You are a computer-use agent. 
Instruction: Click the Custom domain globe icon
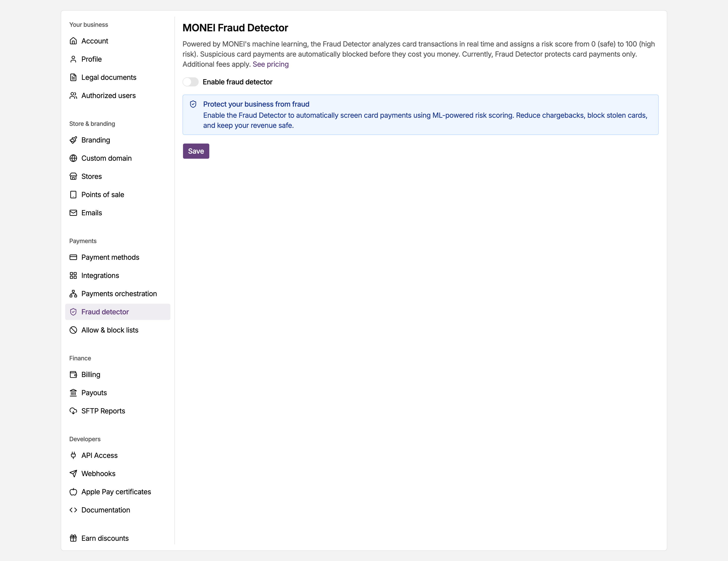point(73,158)
